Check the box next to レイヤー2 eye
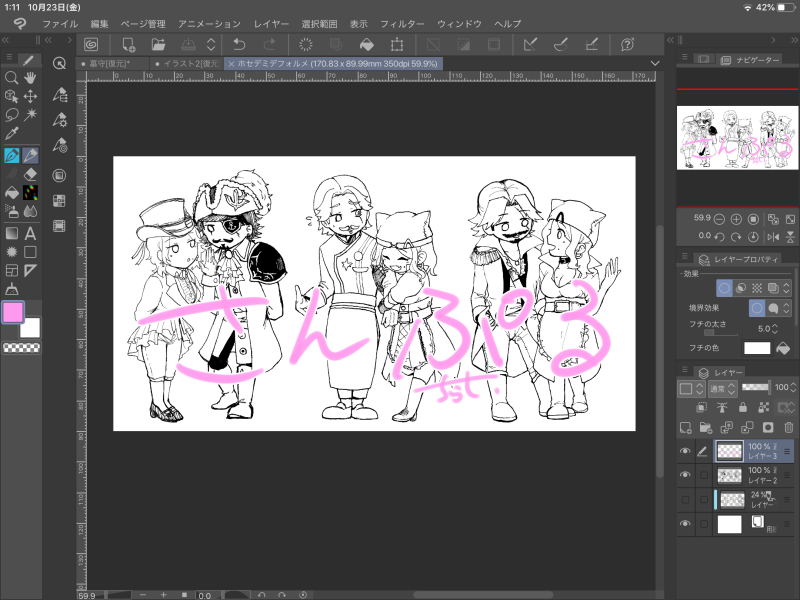This screenshot has height=600, width=800. click(704, 475)
